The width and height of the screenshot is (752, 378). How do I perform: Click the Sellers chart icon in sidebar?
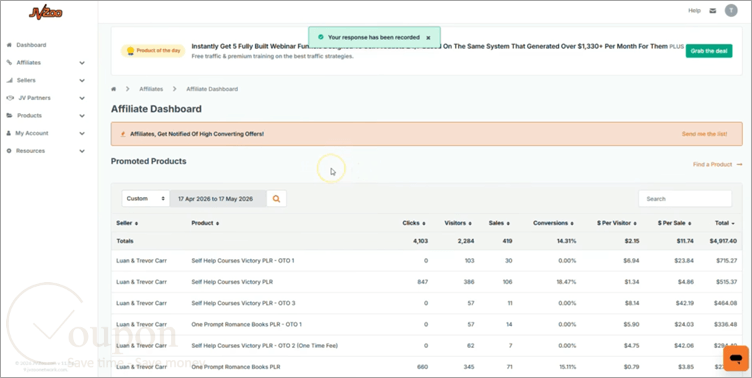[x=9, y=81]
